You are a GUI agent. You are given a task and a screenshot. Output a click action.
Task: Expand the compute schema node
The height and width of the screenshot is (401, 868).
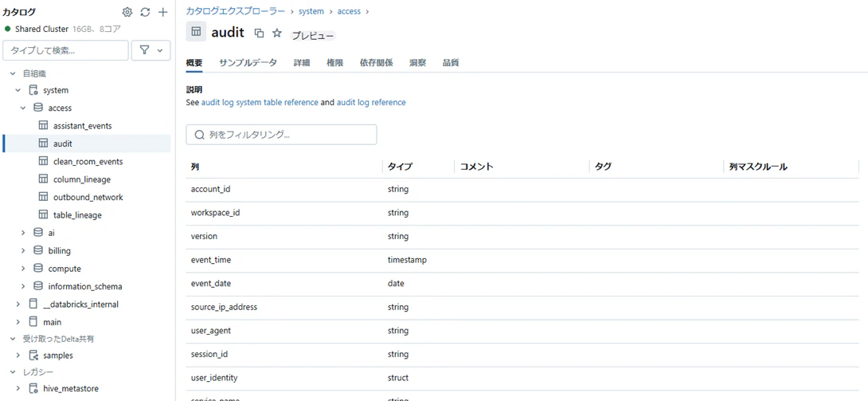(23, 269)
